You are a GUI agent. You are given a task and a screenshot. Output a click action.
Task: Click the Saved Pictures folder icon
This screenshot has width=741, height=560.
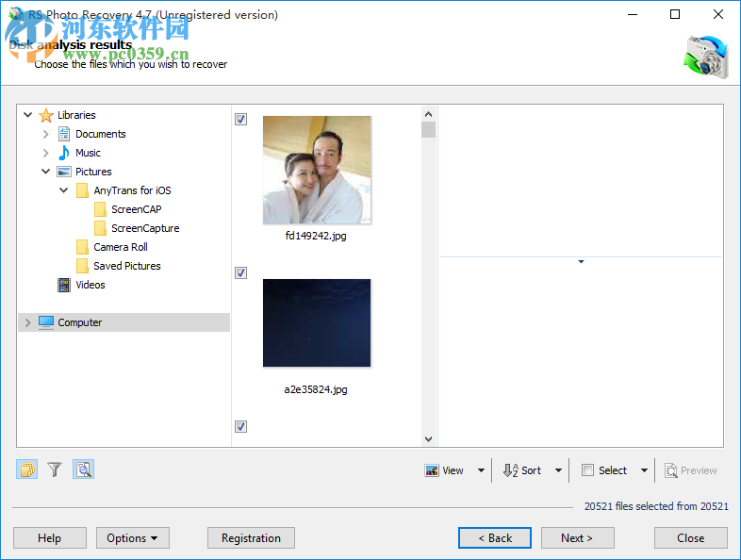coord(82,266)
